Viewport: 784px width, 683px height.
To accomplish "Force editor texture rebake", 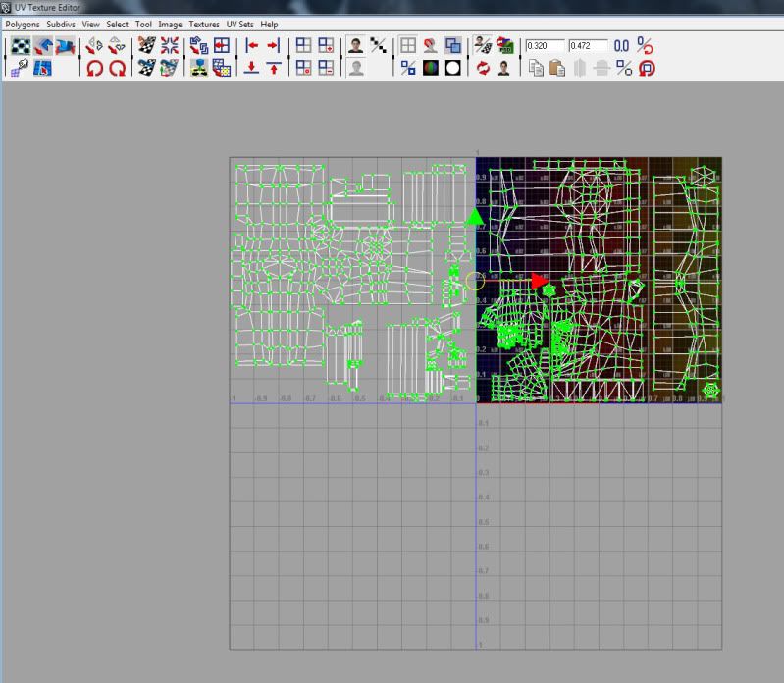I will coord(483,68).
